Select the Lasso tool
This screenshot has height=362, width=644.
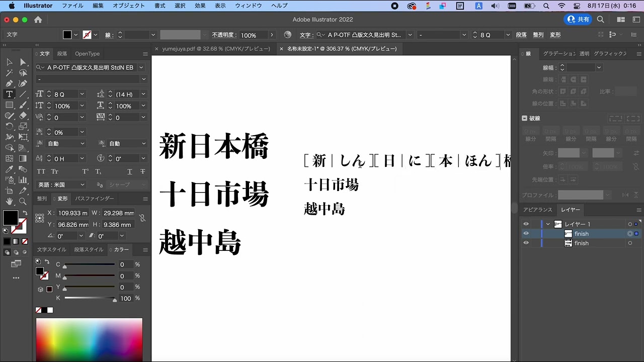click(23, 73)
